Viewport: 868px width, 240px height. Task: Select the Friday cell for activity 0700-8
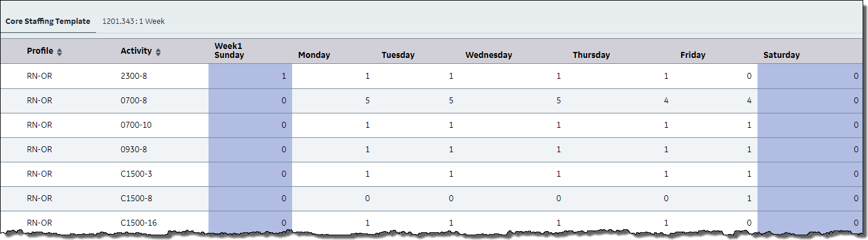(716, 101)
